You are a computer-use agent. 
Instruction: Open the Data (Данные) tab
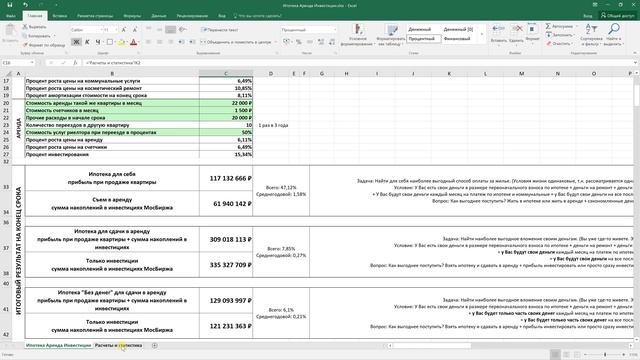(159, 16)
